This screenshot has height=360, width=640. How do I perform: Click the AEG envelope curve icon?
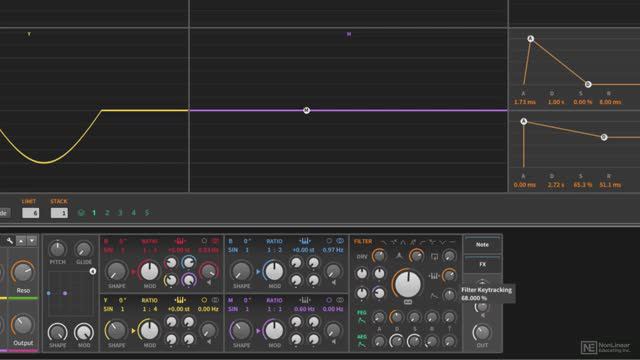point(362,344)
